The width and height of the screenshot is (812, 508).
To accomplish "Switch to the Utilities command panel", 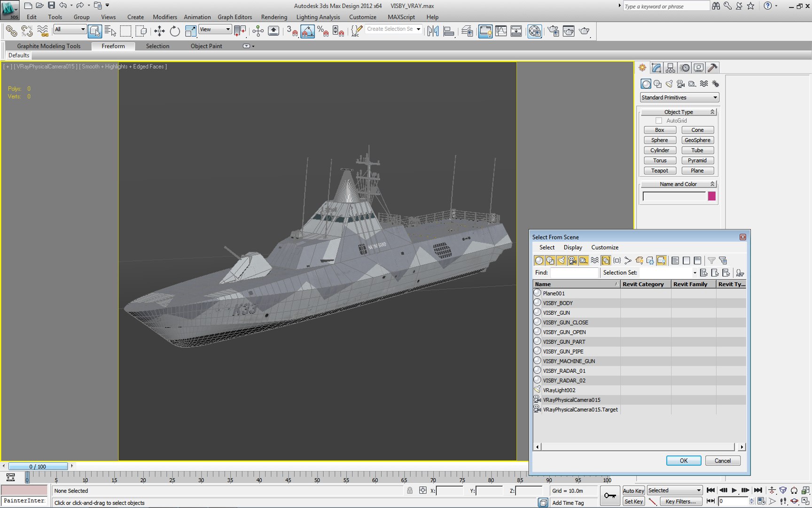I will [x=713, y=68].
